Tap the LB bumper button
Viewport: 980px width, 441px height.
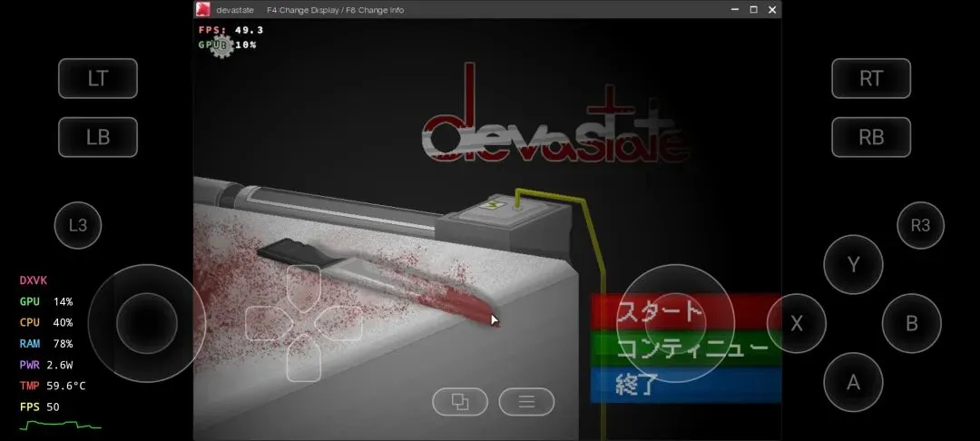click(x=97, y=137)
